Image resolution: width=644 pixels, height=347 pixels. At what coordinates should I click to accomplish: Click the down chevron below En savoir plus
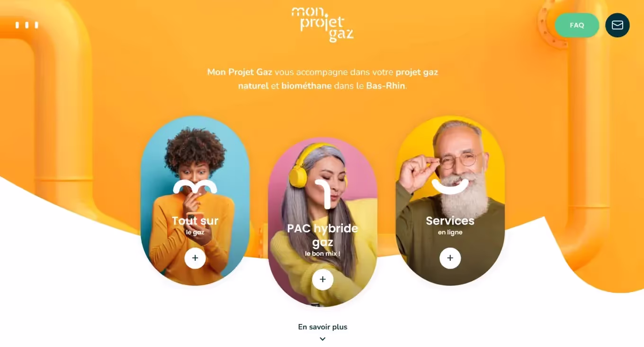(322, 339)
